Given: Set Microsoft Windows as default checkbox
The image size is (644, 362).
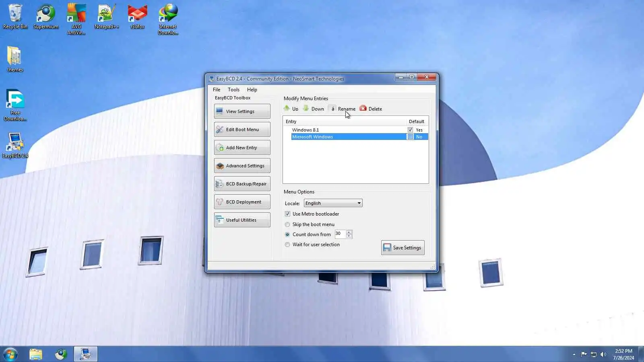Looking at the screenshot, I should [410, 137].
